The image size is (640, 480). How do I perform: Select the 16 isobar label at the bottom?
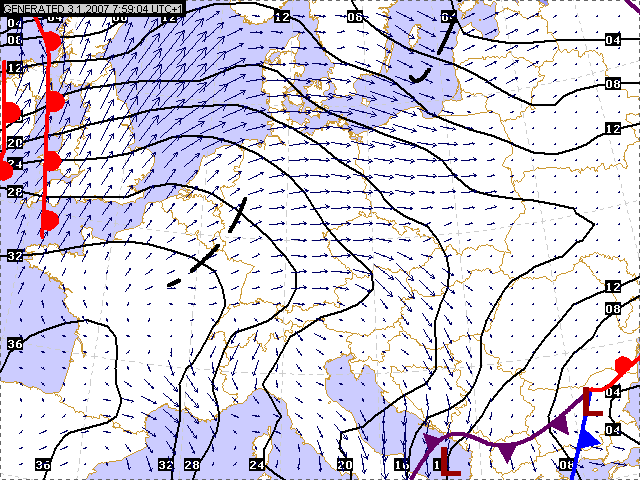(x=401, y=465)
